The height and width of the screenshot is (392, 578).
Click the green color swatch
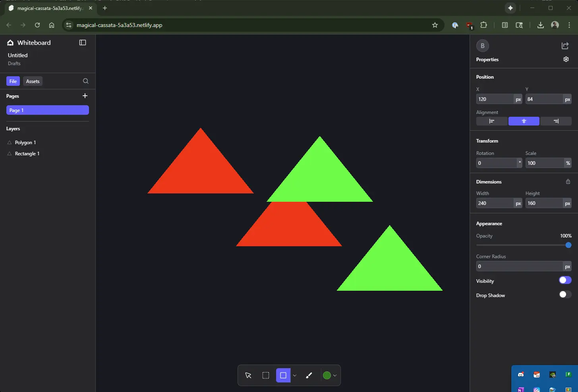click(x=327, y=375)
